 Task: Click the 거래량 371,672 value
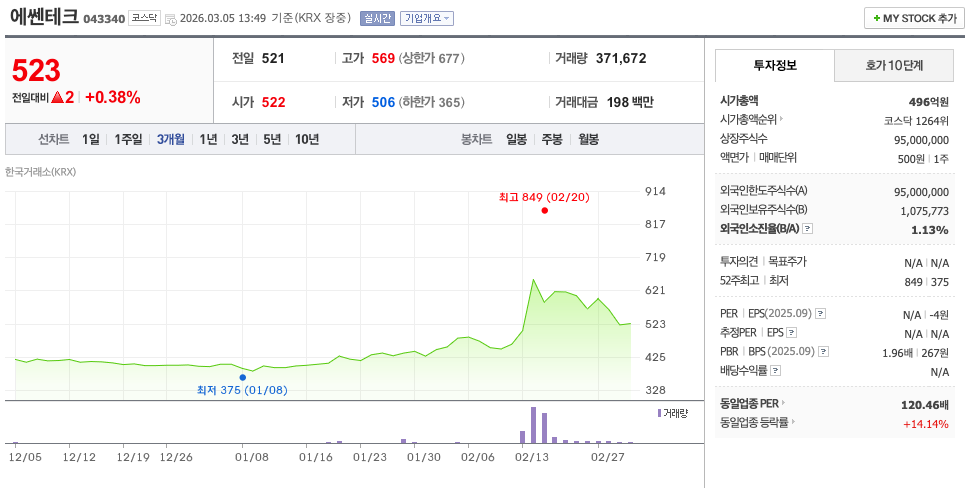[x=621, y=58]
